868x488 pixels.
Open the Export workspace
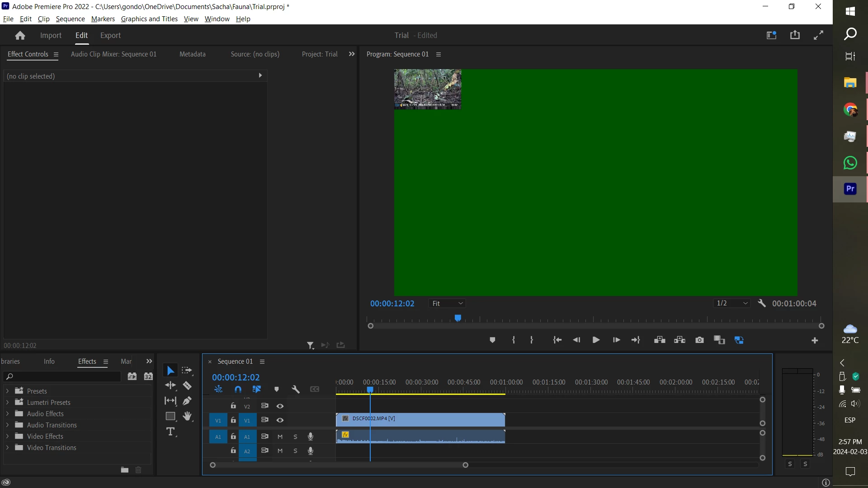coord(110,35)
